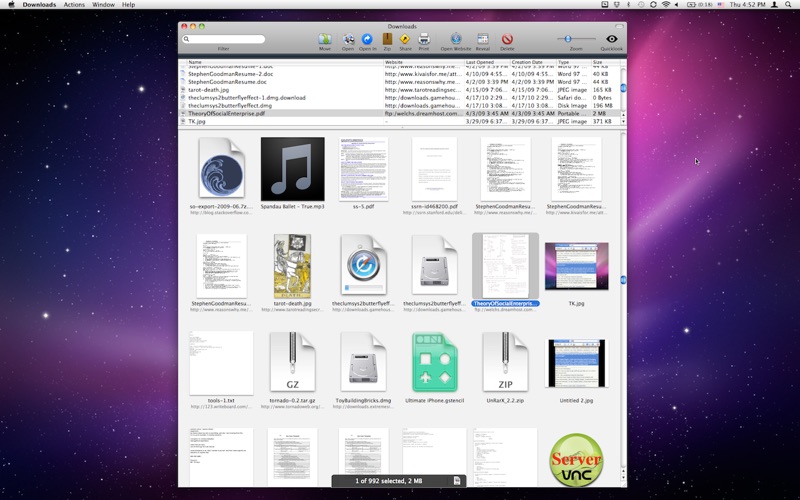Select the UnRarX_2.2.zip file icon
This screenshot has height=500, width=800.
click(505, 362)
